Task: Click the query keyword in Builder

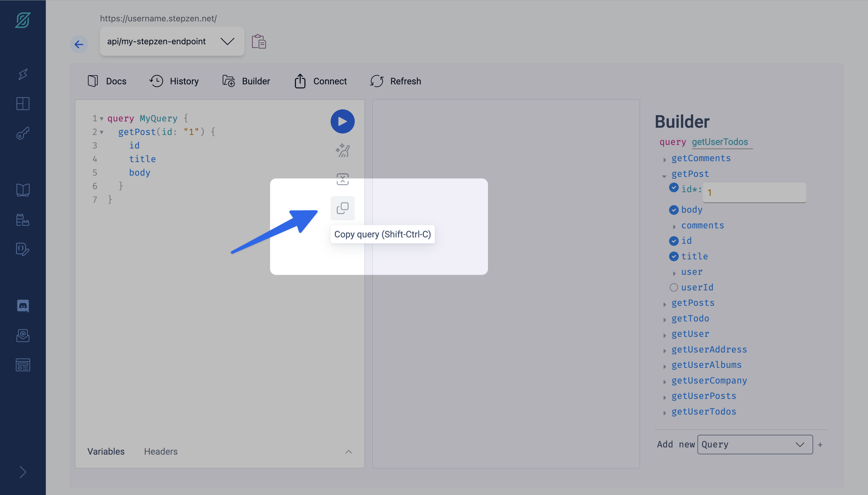Action: point(672,142)
